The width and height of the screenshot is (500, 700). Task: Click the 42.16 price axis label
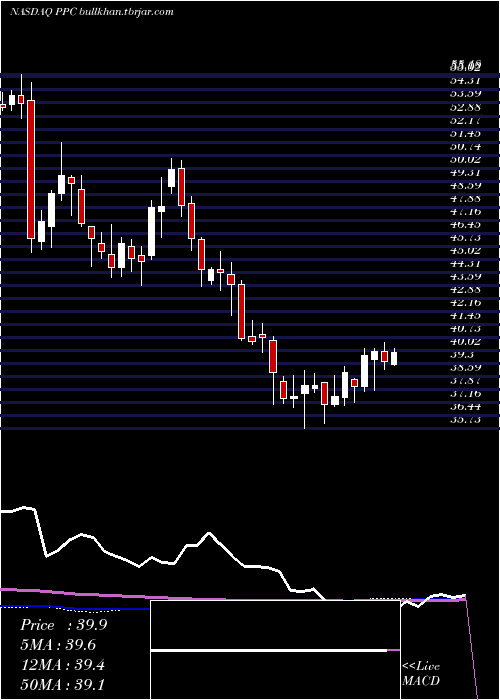(x=465, y=303)
